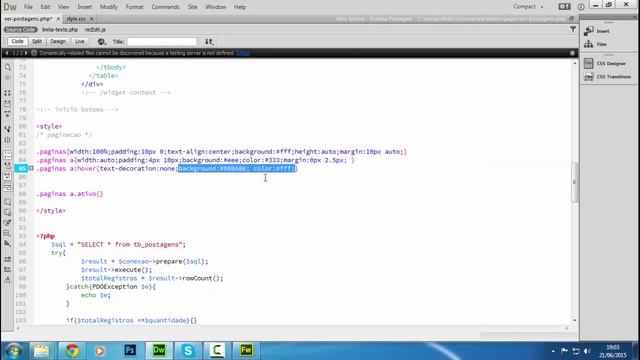Open the Modify menu
The image size is (640, 360).
pyautogui.click(x=109, y=7)
